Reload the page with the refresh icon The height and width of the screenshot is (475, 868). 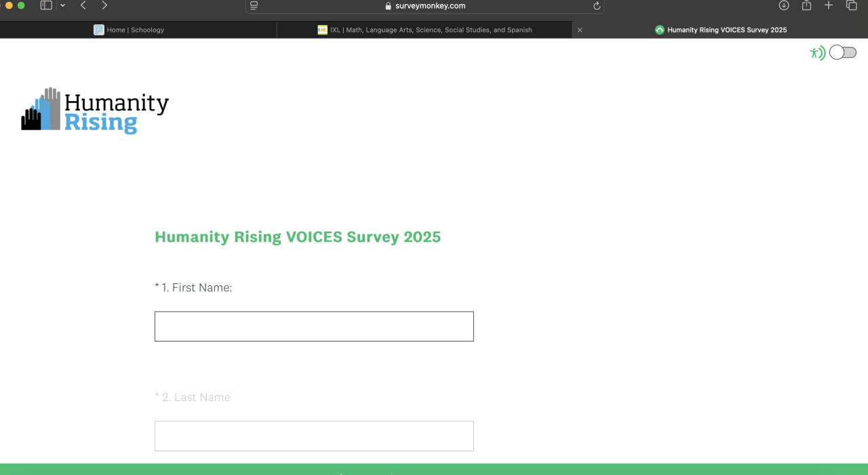pyautogui.click(x=597, y=6)
